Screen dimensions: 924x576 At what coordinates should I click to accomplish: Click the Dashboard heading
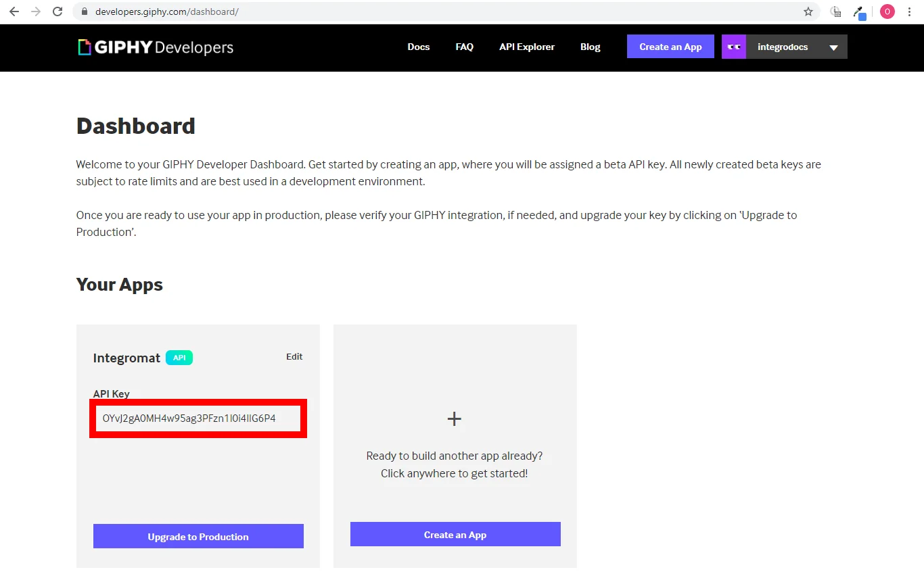click(136, 126)
